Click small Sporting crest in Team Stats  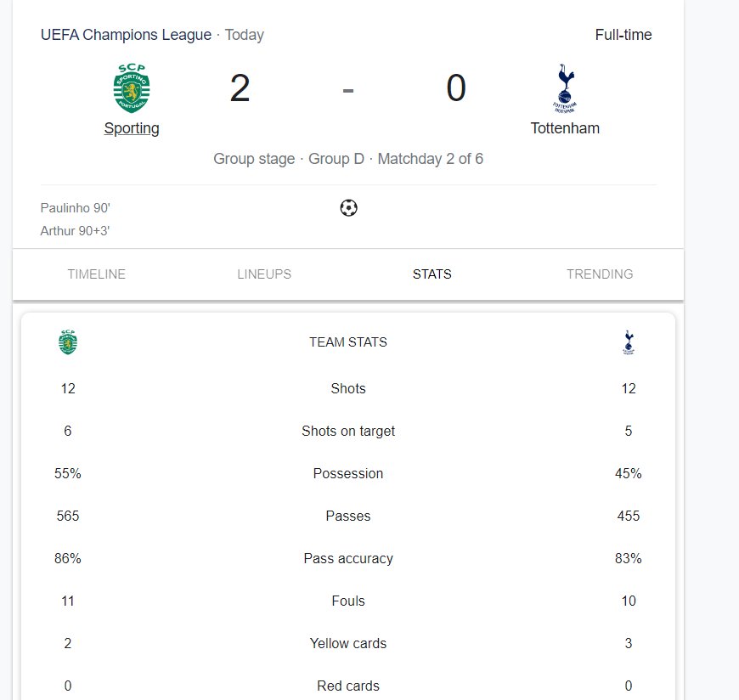click(x=68, y=342)
